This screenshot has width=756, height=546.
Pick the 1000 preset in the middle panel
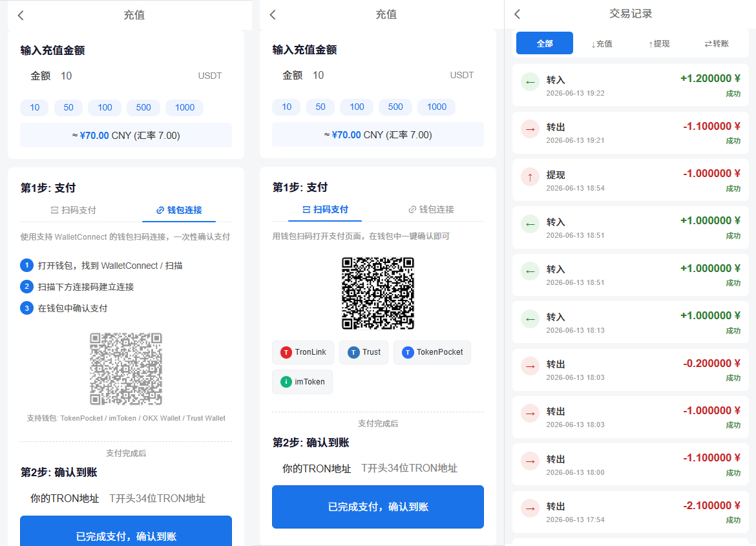436,107
